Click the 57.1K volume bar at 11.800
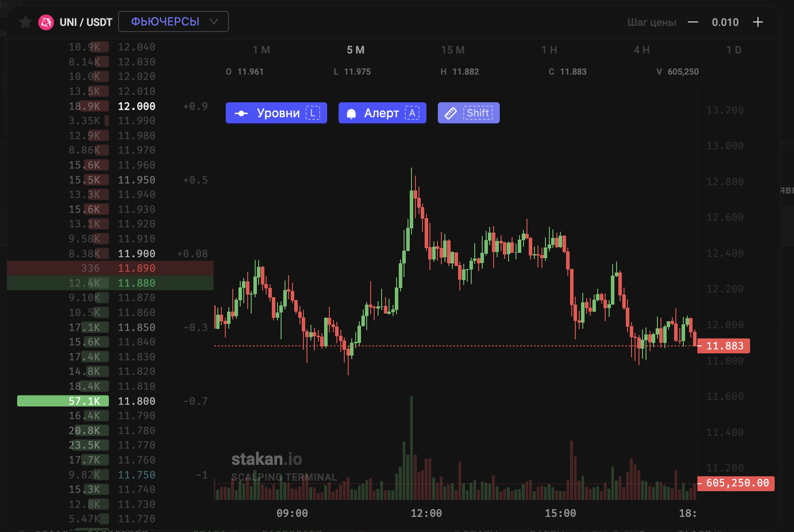The height and width of the screenshot is (532, 794). coord(63,401)
